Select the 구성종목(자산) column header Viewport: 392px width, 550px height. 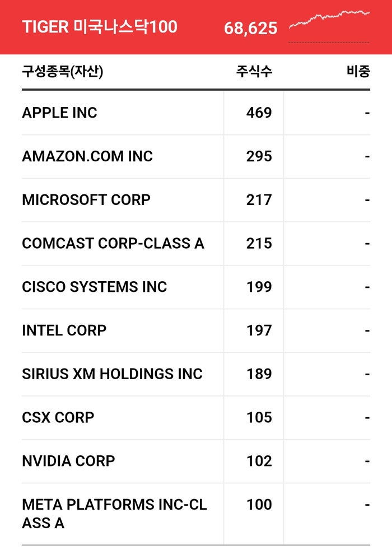tap(63, 72)
